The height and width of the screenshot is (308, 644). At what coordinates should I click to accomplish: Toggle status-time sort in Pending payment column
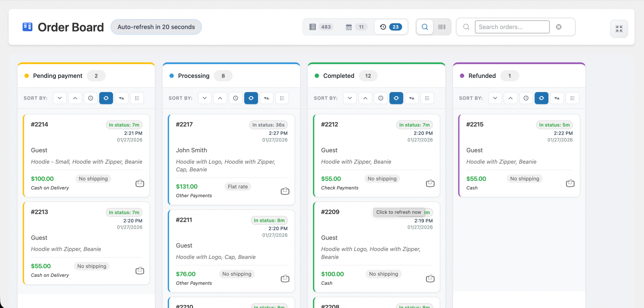(x=106, y=98)
